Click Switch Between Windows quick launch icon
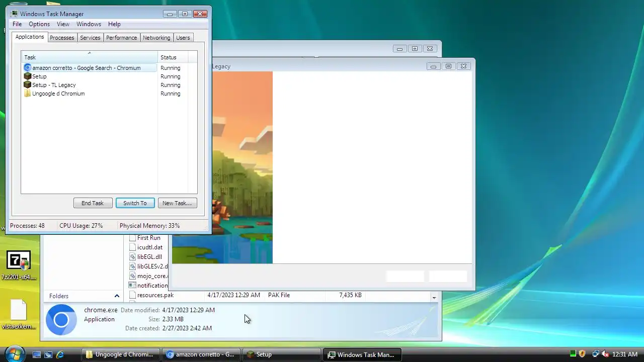The width and height of the screenshot is (644, 362). pyautogui.click(x=48, y=354)
